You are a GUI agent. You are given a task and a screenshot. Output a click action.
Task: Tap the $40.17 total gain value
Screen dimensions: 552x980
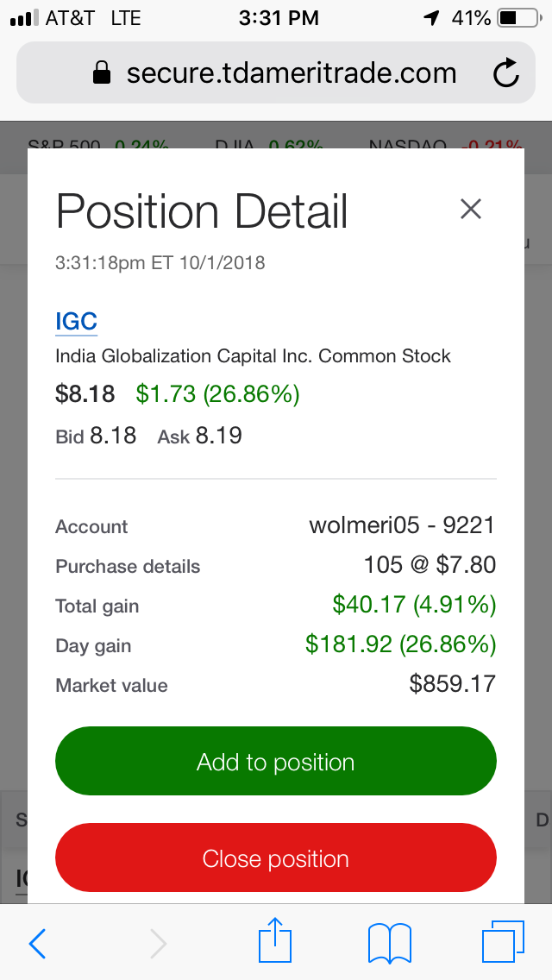coord(414,605)
